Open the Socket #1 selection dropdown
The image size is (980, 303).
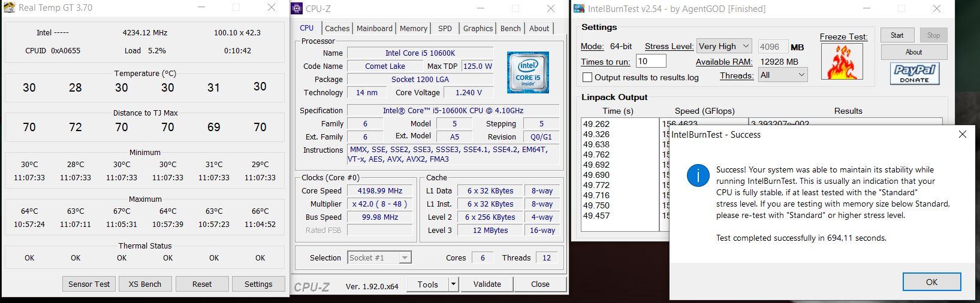tap(379, 257)
